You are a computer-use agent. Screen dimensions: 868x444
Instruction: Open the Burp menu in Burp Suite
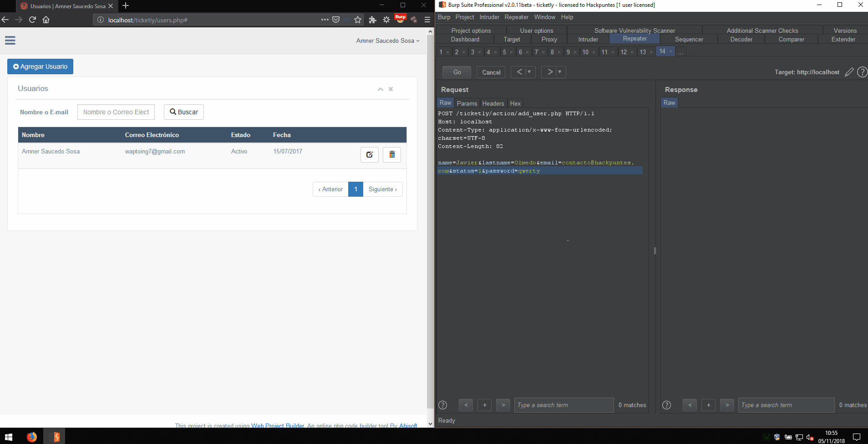[x=444, y=17]
